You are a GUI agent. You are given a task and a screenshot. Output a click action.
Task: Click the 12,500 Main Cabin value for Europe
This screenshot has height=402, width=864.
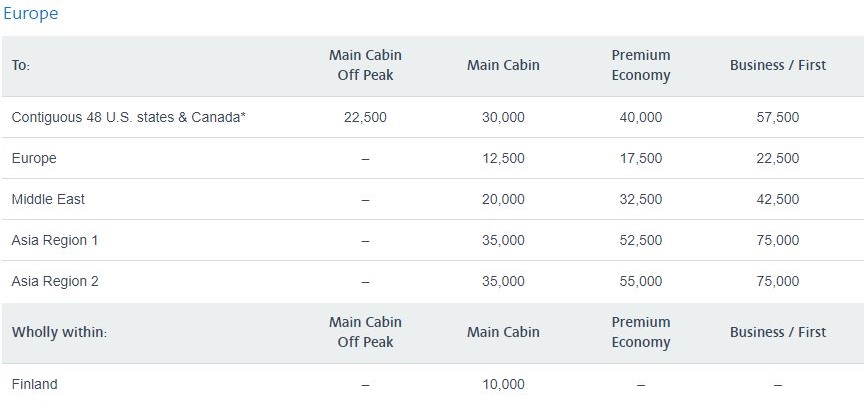pyautogui.click(x=503, y=158)
